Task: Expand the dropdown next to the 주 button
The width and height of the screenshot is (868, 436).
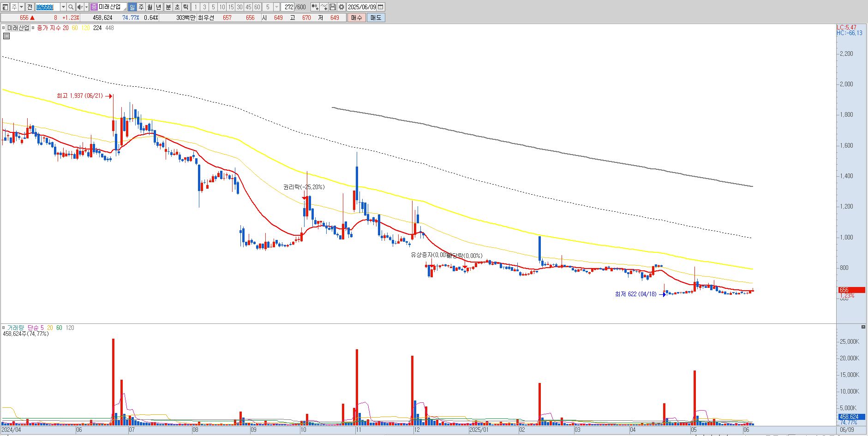Action: pyautogui.click(x=21, y=7)
